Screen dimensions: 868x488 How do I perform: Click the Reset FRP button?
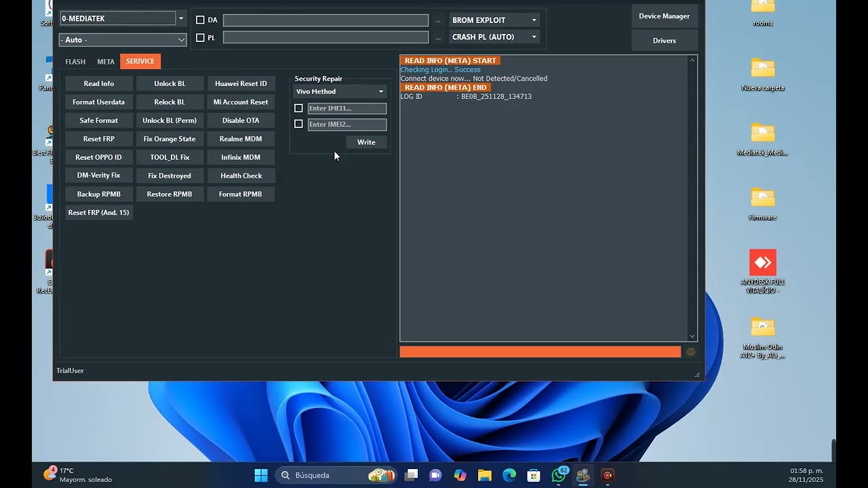[99, 139]
